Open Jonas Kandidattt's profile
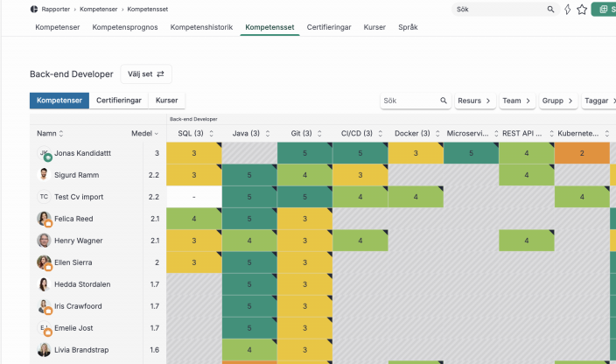This screenshot has width=616, height=364. tap(83, 153)
